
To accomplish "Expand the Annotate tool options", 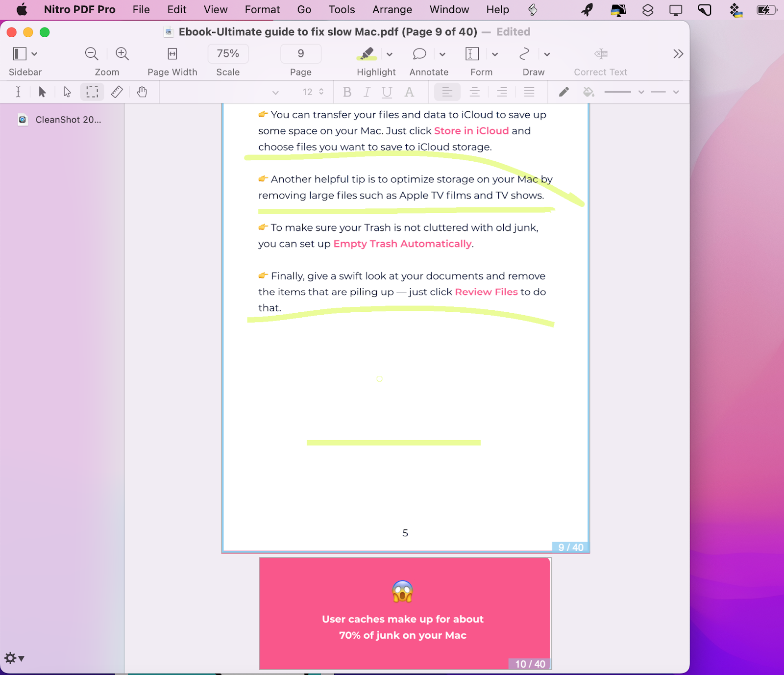I will (x=442, y=54).
